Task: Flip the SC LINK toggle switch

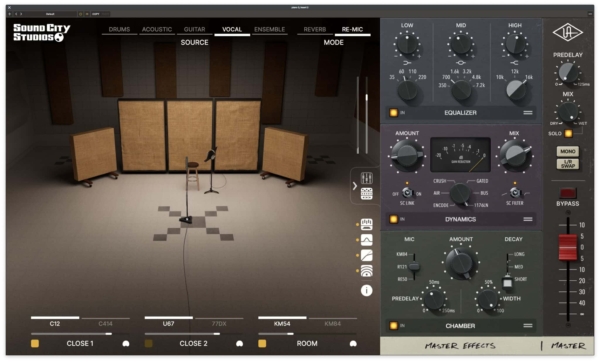Action: (x=407, y=192)
